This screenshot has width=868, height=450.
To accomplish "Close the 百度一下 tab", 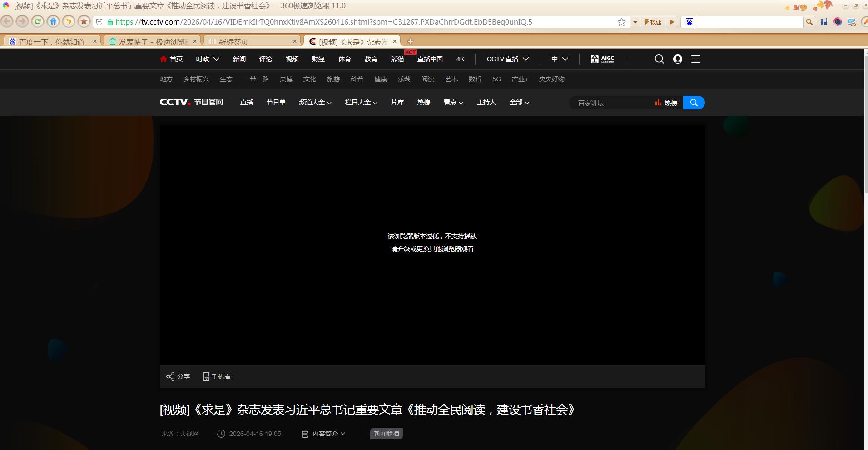I will pyautogui.click(x=94, y=41).
